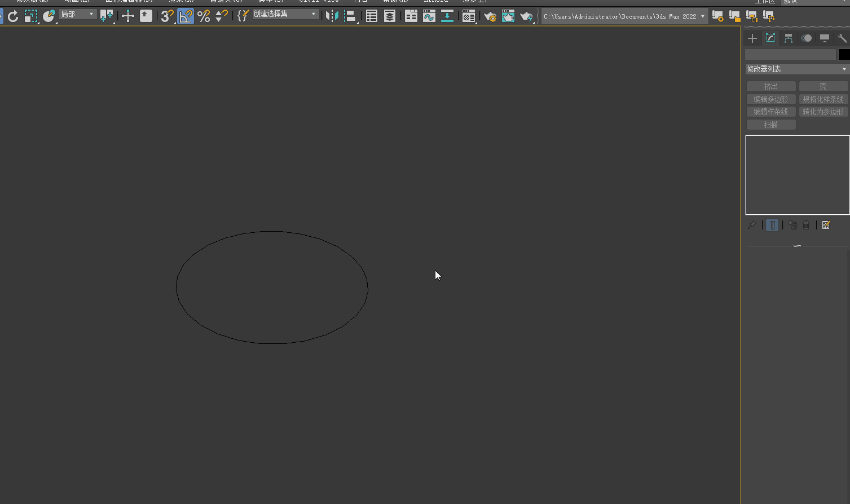The width and height of the screenshot is (850, 504).
Task: Open the project path dropdown
Action: coord(624,16)
